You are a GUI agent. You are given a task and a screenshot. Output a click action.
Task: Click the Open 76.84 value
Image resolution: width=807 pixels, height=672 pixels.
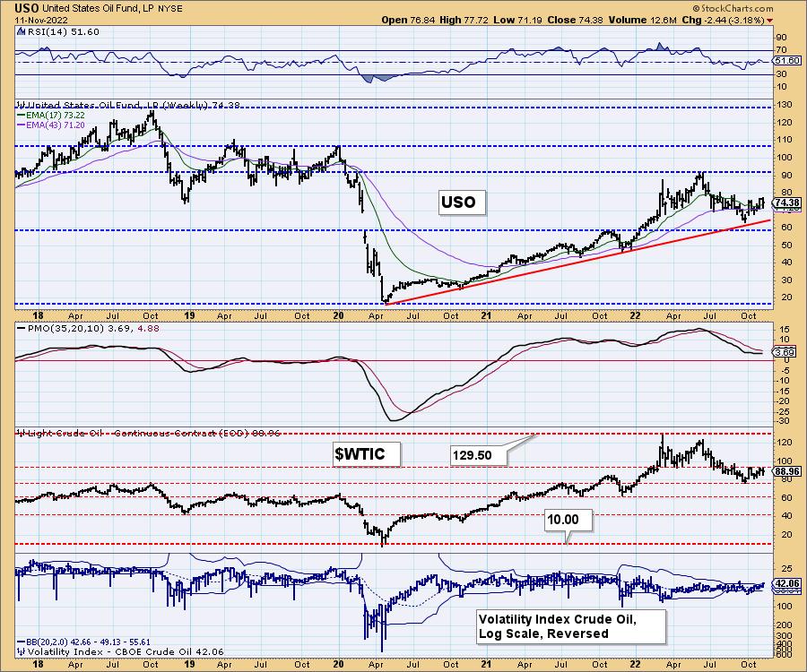tap(408, 20)
